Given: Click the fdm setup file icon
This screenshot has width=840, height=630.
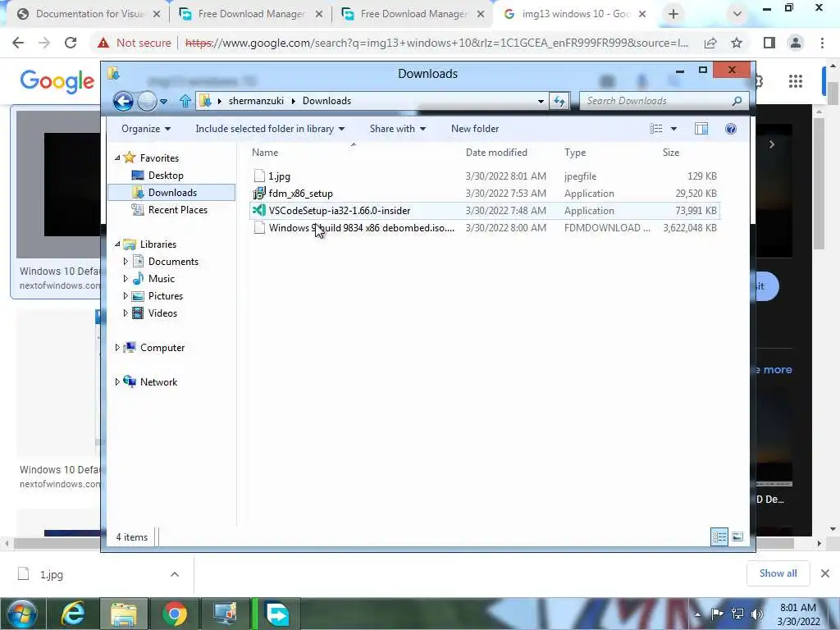Looking at the screenshot, I should tap(259, 194).
